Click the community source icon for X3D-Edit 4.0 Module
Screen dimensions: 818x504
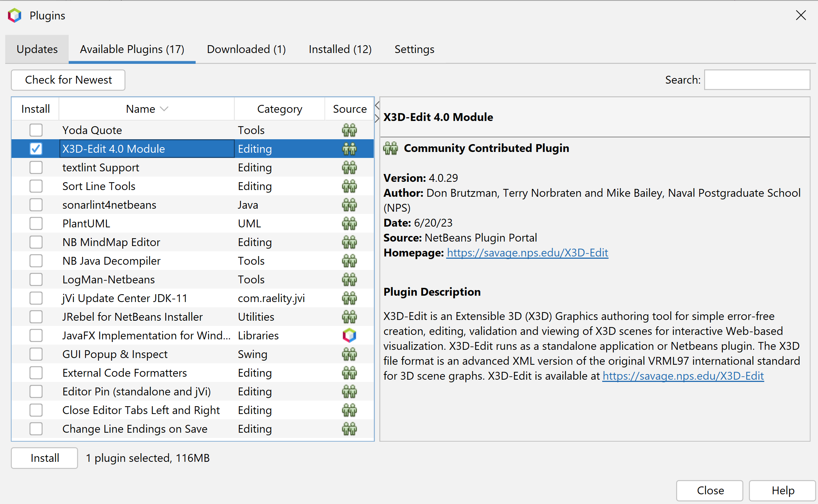click(x=349, y=149)
